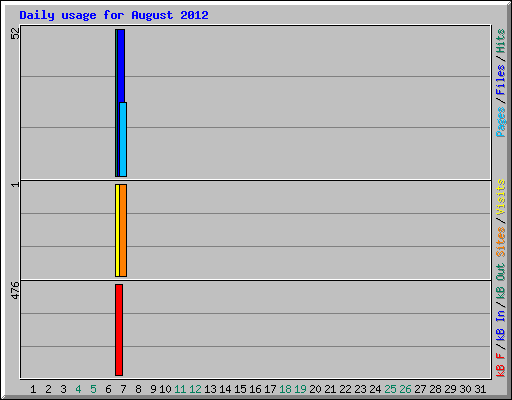Screen dimensions: 512x400
Task: Click day 11 on the x-axis
Action: pyautogui.click(x=180, y=389)
